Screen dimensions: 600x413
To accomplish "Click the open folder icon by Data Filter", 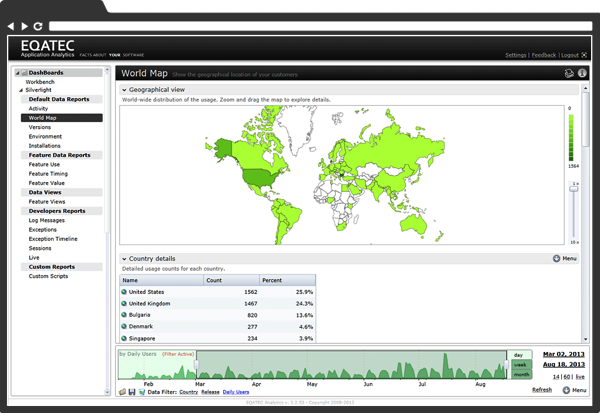I will (122, 392).
